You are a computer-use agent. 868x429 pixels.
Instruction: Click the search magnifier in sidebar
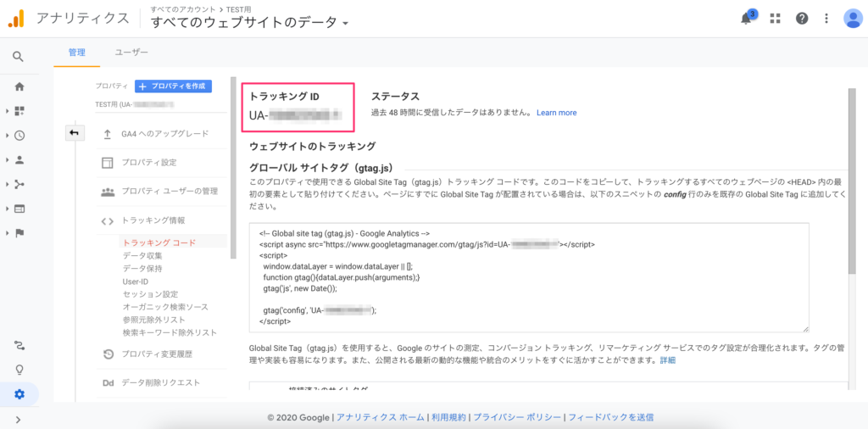click(x=19, y=56)
